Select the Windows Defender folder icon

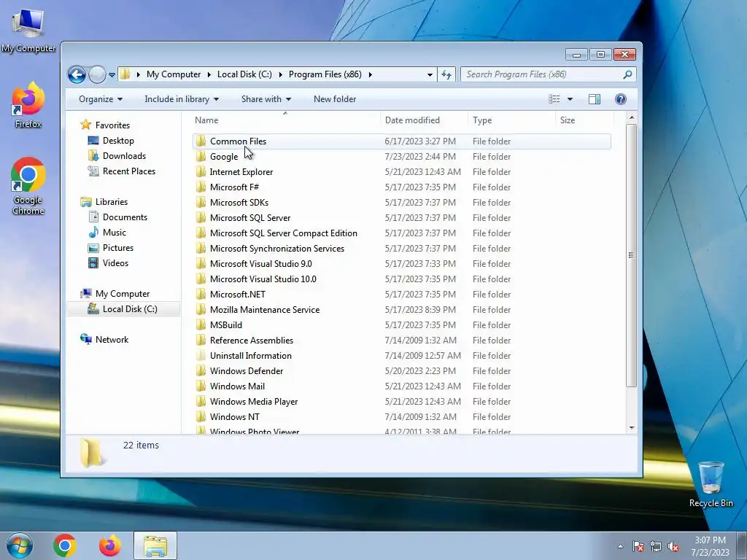(201, 370)
